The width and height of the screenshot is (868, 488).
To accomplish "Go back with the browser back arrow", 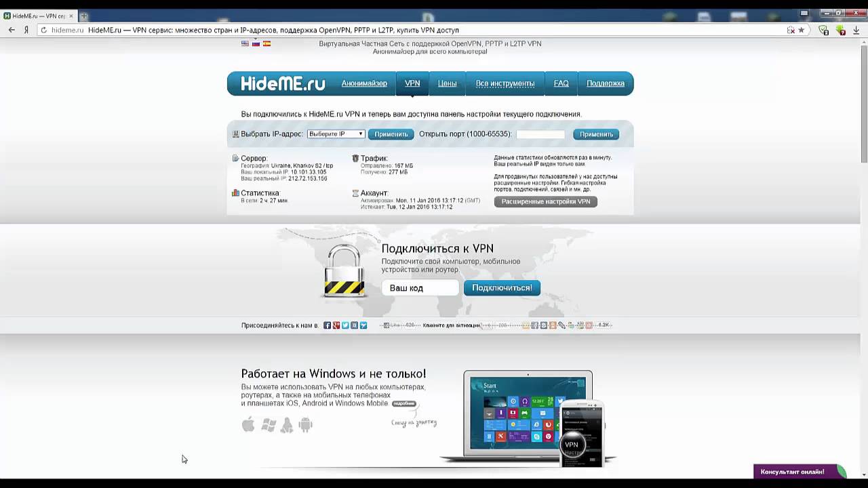I will click(12, 30).
